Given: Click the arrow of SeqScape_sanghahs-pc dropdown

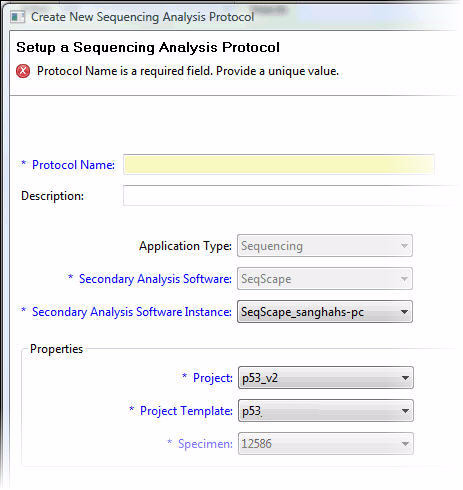Looking at the screenshot, I should pyautogui.click(x=404, y=312).
